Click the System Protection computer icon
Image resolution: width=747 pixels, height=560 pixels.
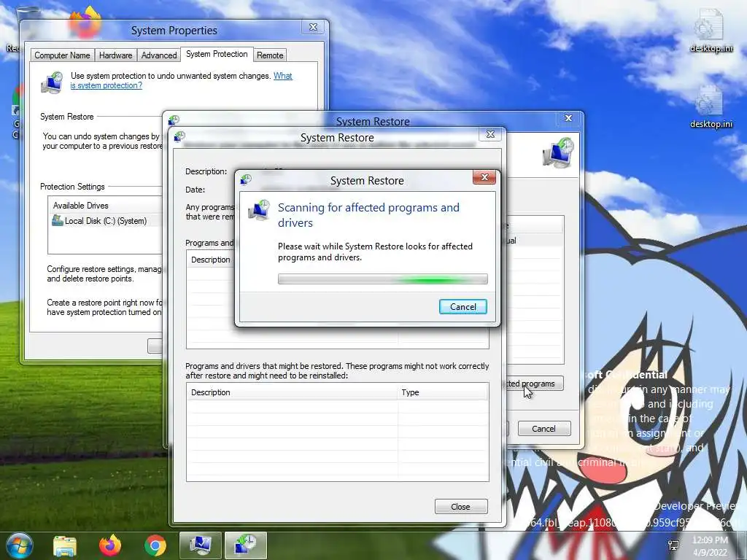click(x=52, y=82)
